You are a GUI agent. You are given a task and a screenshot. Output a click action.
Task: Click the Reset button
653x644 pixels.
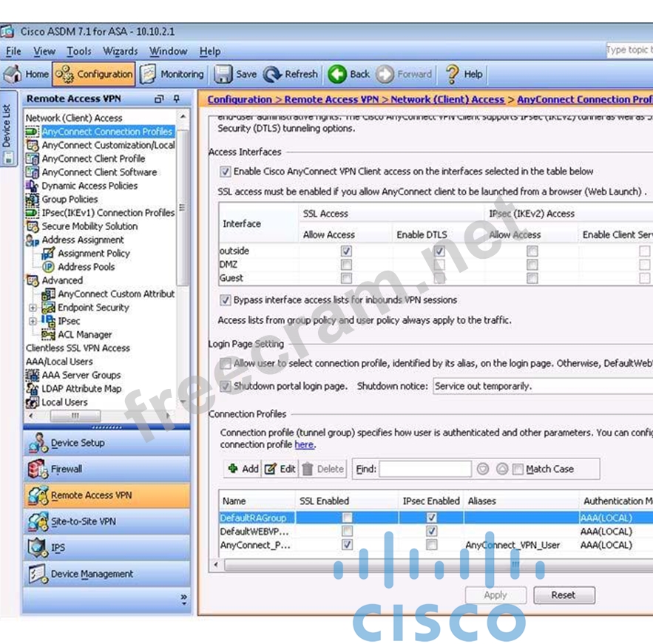pos(563,594)
